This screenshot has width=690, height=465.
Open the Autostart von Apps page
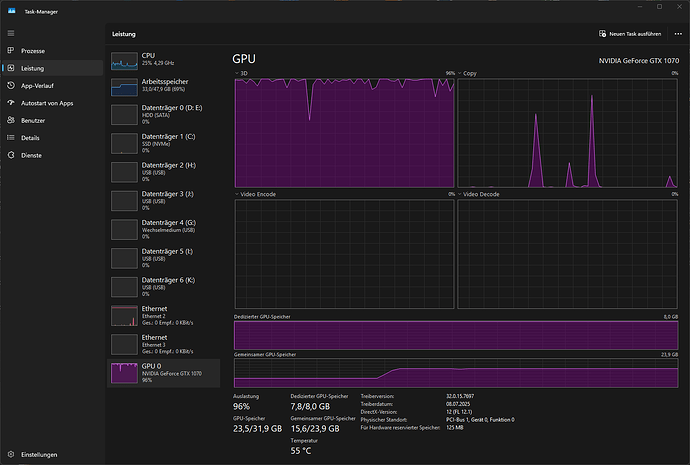53,103
